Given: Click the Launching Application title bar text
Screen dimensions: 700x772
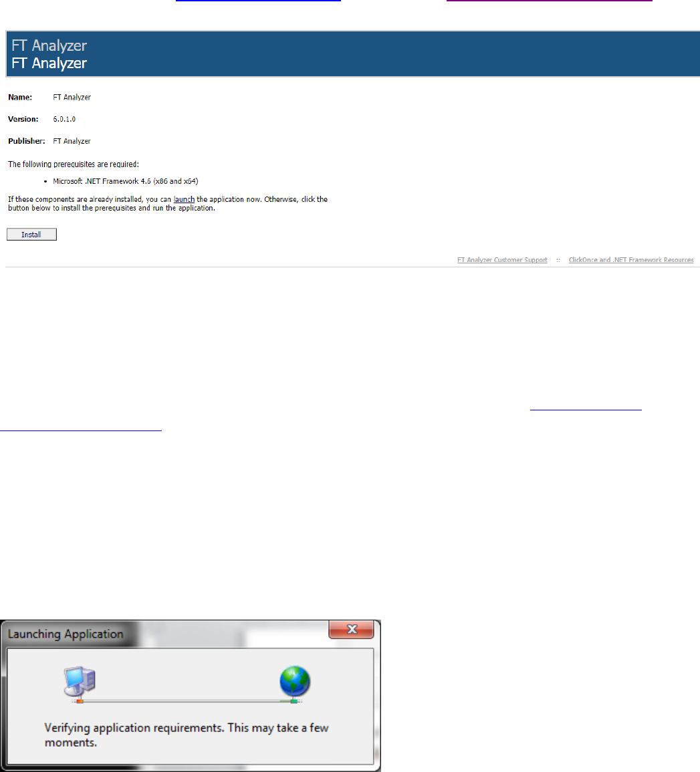Looking at the screenshot, I should point(66,634).
